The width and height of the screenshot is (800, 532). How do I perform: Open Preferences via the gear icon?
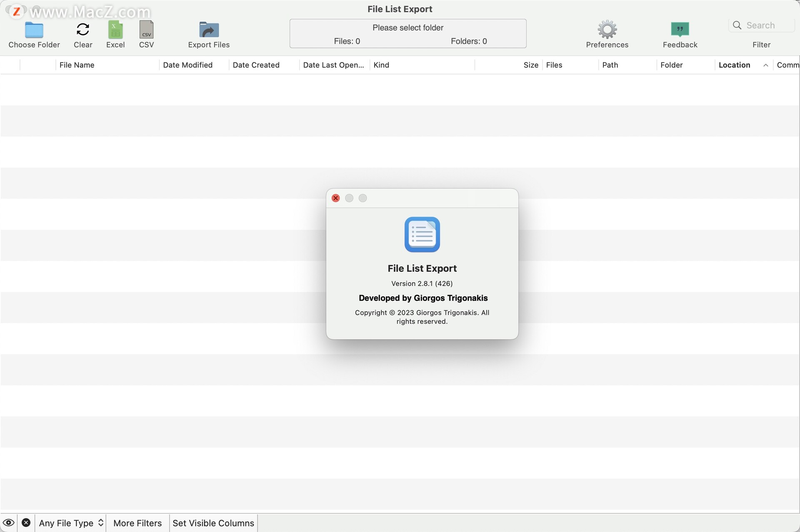point(607,29)
